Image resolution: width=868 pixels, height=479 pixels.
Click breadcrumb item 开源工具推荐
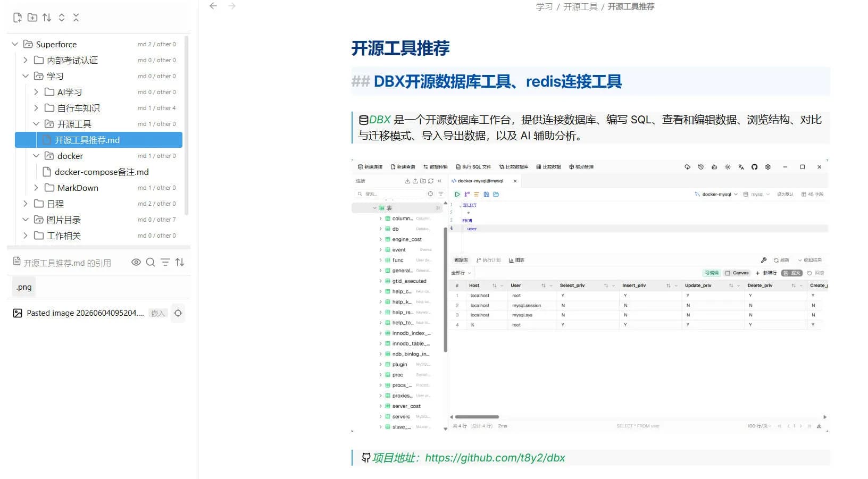[x=631, y=6]
